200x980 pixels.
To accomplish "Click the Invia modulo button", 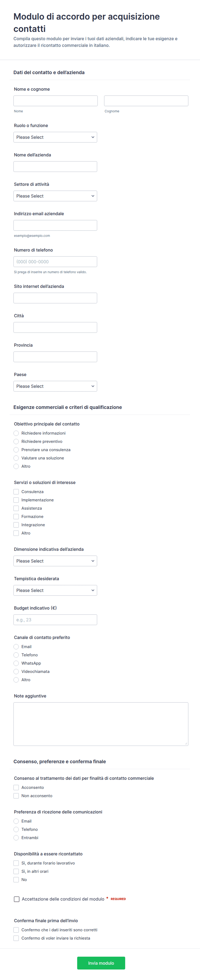I will tap(101, 963).
